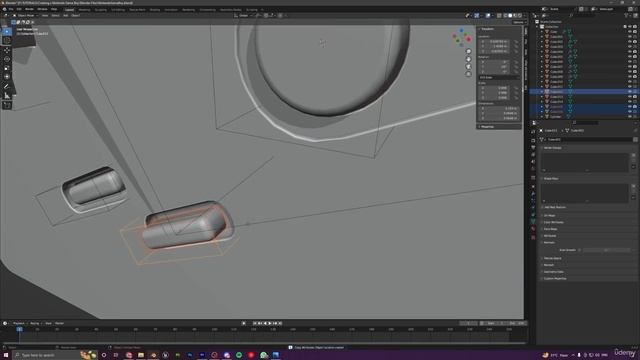Toggle viewport gizmos button
Screen dimensions: 640x360
click(477, 16)
